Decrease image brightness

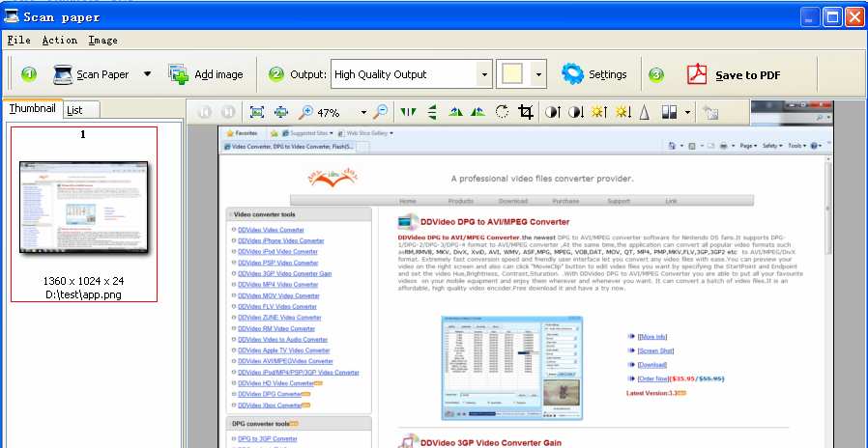[623, 112]
